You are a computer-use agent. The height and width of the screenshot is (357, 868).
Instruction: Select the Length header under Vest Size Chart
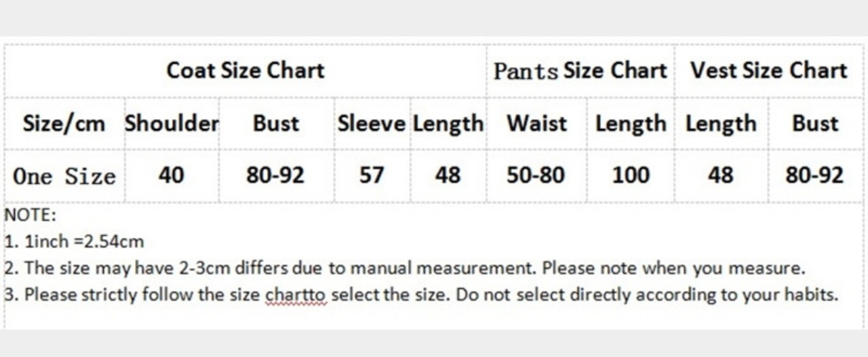tap(721, 123)
